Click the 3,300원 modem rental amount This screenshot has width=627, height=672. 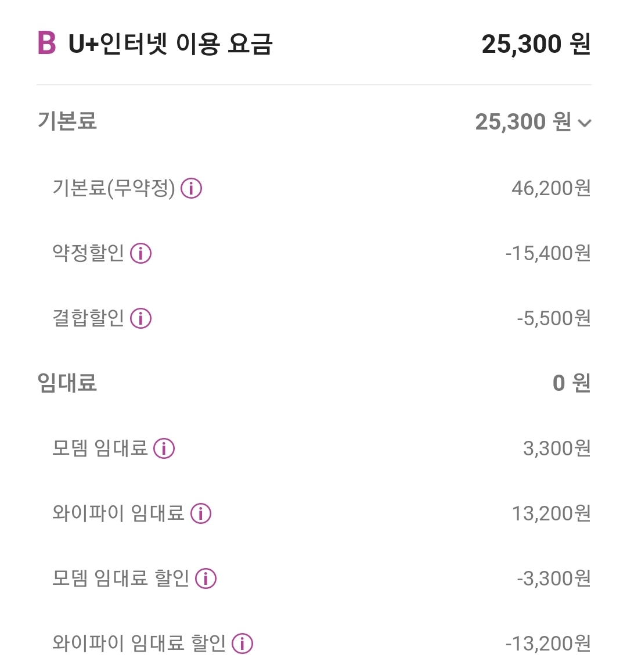pos(557,448)
